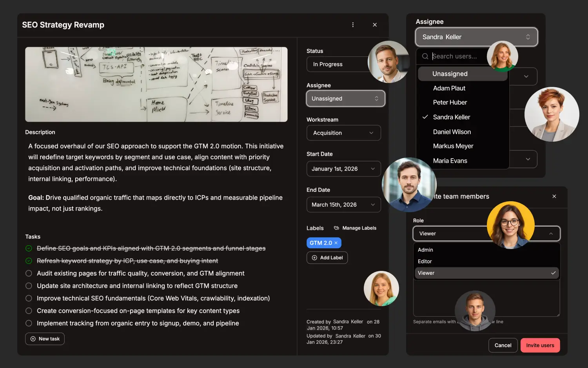Uncheck the completed Define SEO goals task

29,248
